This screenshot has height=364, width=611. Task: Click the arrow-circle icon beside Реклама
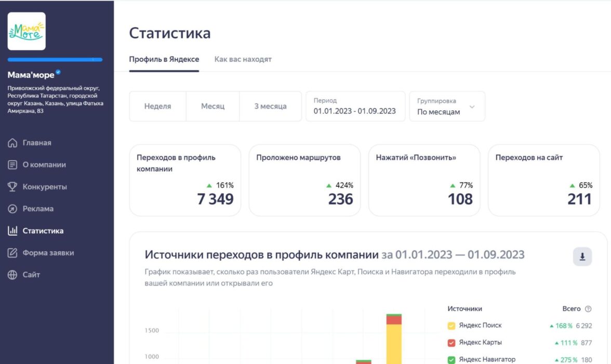click(12, 209)
